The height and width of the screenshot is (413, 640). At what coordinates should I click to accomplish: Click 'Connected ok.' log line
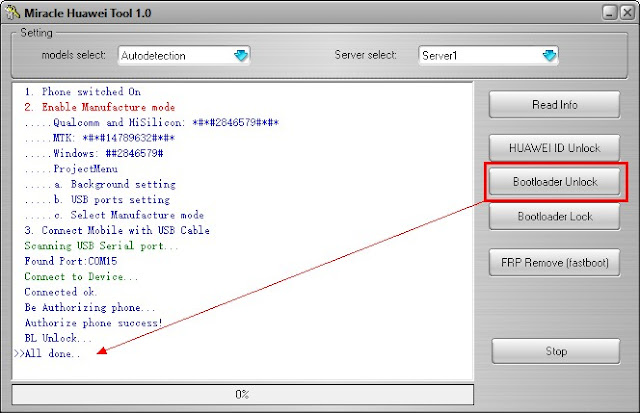(x=60, y=292)
